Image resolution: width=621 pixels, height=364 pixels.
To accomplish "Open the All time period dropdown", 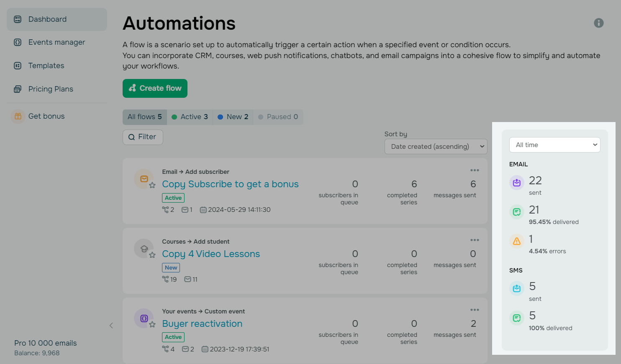I will (555, 145).
